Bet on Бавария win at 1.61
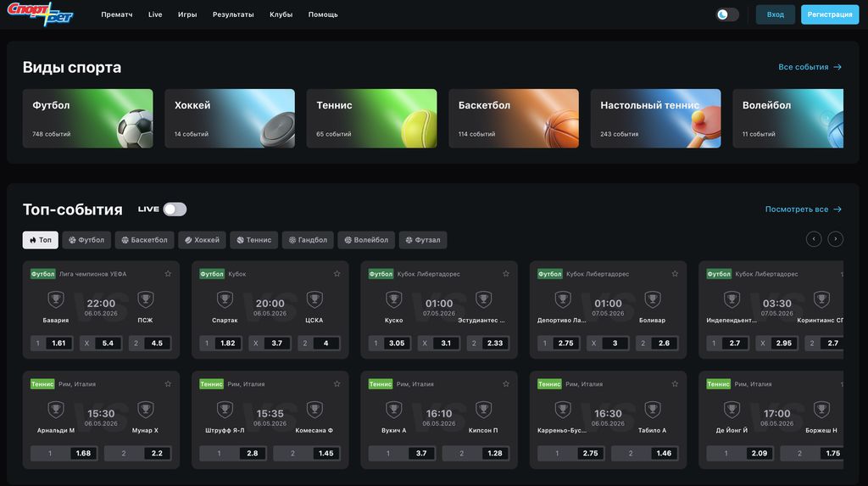Viewport: 868px width, 486px height. click(x=52, y=344)
